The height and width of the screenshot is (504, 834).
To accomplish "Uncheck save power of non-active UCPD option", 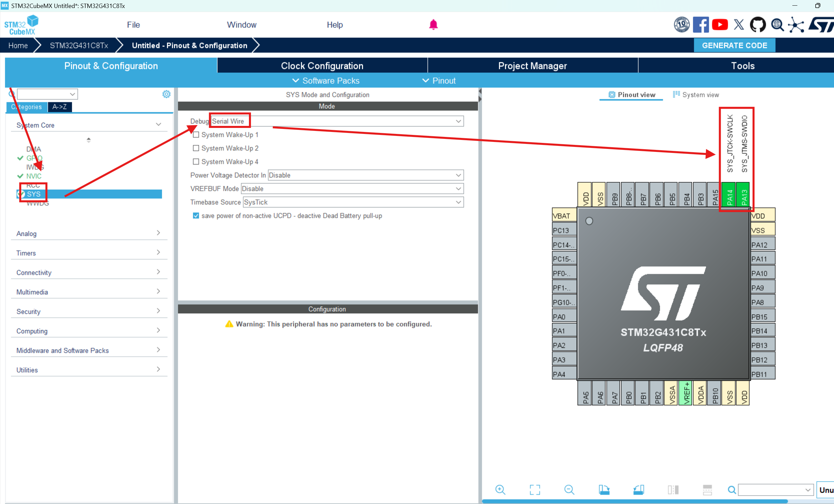I will [x=196, y=216].
